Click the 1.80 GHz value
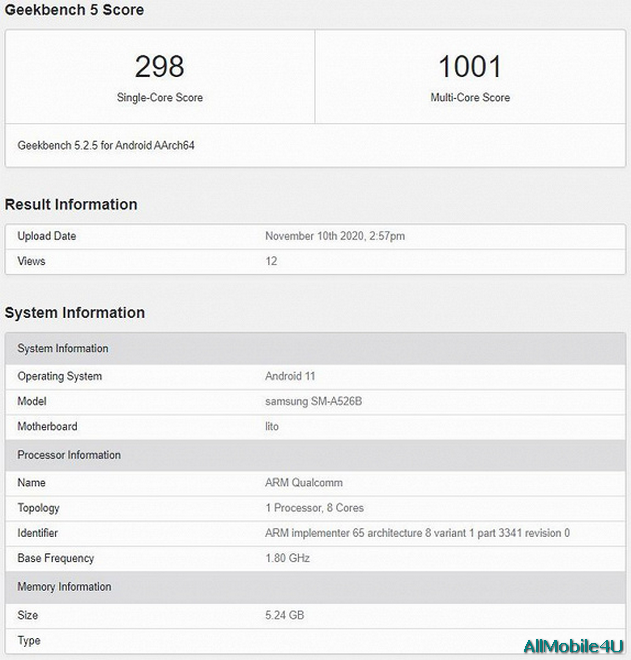Image resolution: width=631 pixels, height=660 pixels. (288, 559)
